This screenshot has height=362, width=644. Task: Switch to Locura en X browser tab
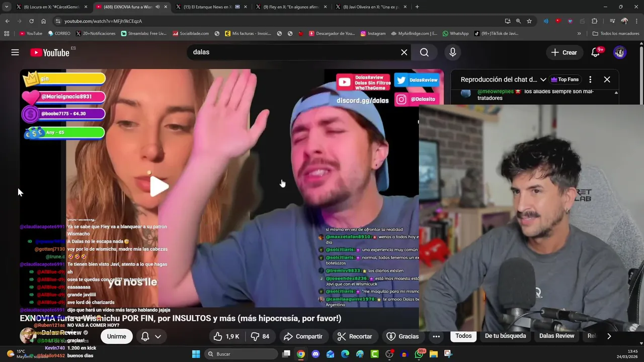coord(48,7)
